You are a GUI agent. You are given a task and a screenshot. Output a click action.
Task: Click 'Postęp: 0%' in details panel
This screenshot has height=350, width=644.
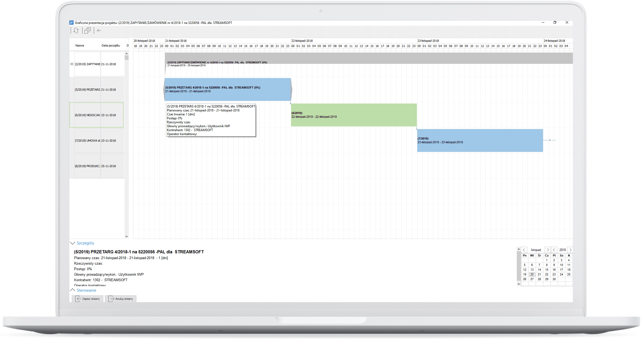(x=83, y=269)
